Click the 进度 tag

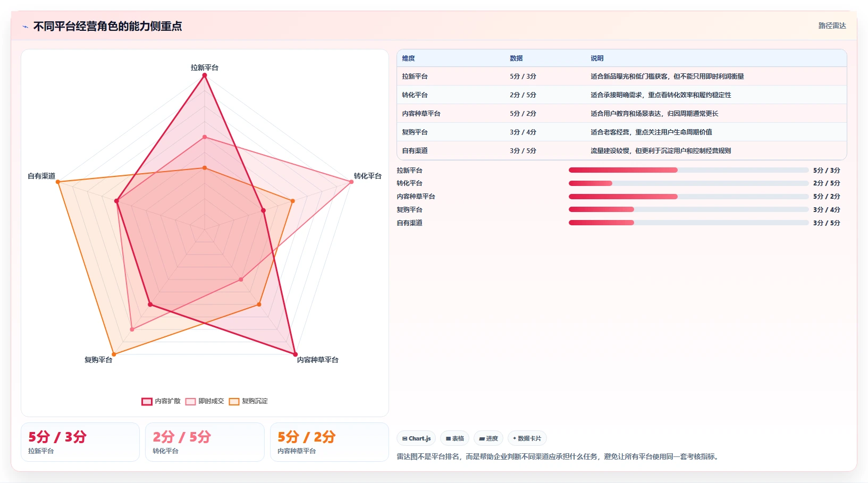pos(488,438)
